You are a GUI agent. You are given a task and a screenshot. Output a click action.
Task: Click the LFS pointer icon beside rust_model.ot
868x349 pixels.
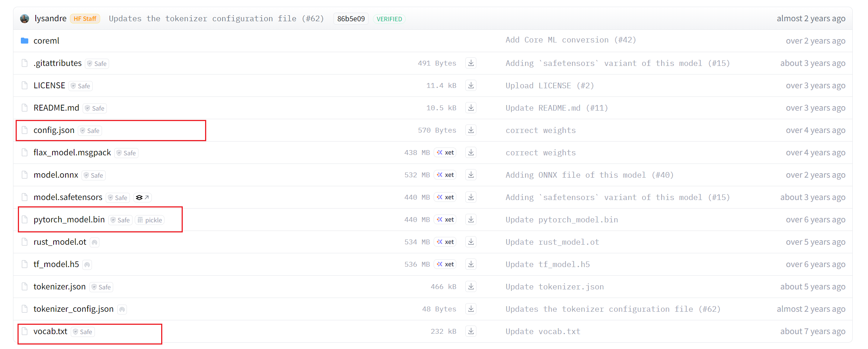click(x=95, y=242)
